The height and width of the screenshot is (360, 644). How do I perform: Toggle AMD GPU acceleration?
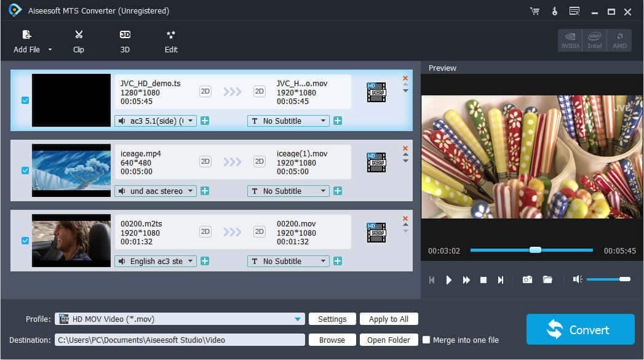tap(619, 40)
